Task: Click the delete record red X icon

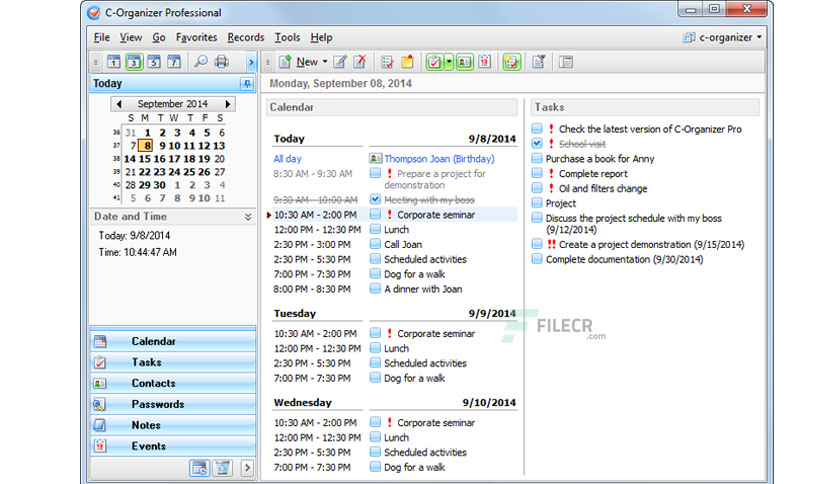Action: (360, 62)
